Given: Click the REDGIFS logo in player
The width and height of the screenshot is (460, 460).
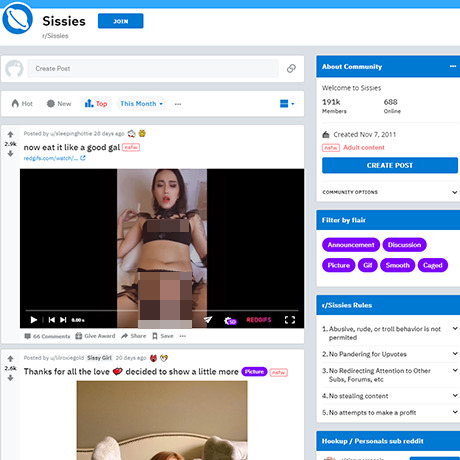Looking at the screenshot, I should pos(259,320).
